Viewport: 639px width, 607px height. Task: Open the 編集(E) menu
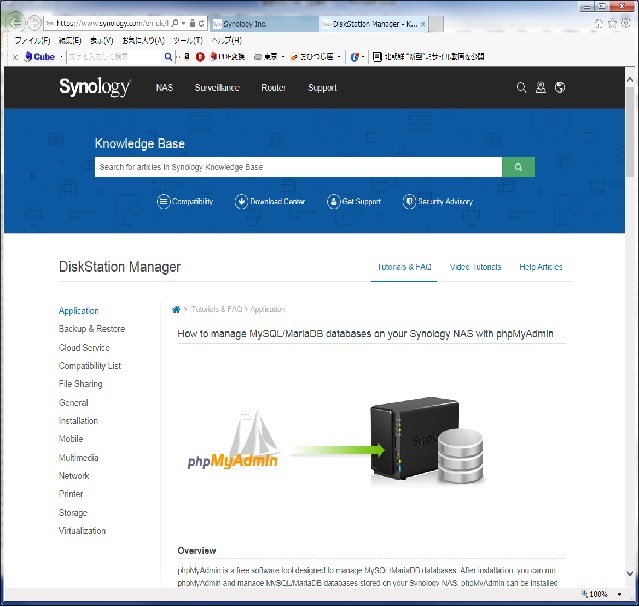(70, 40)
